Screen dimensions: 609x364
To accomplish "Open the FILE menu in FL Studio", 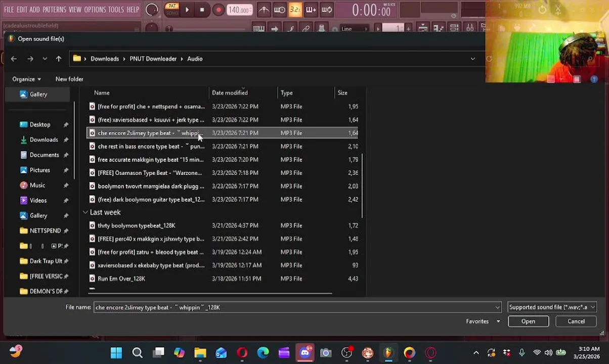I will pyautogui.click(x=9, y=10).
